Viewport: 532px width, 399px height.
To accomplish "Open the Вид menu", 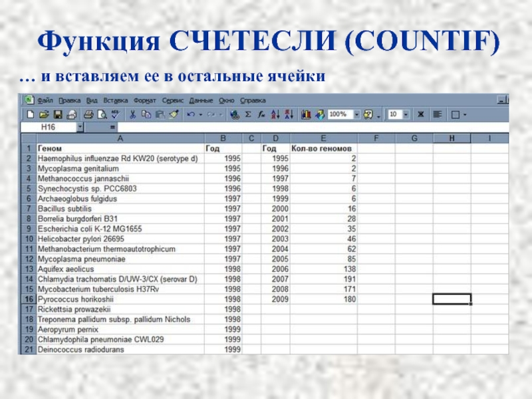I will (x=92, y=100).
